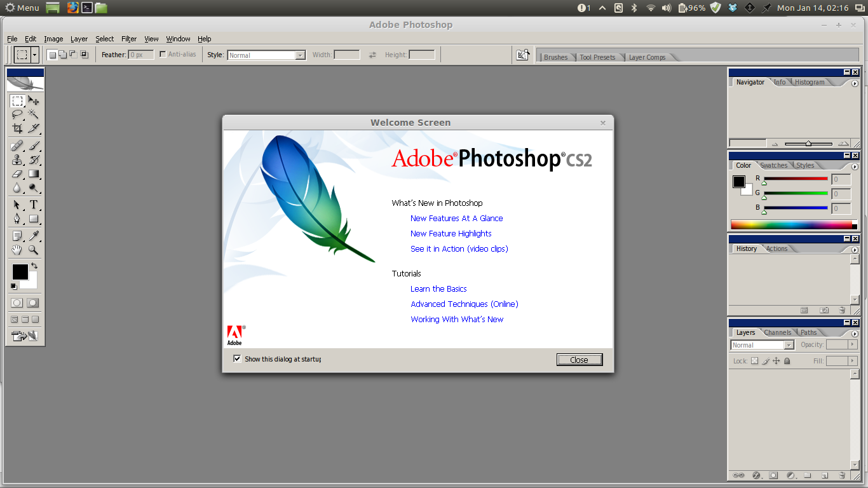The width and height of the screenshot is (868, 488).
Task: Open Learn the Basics tutorial link
Action: point(438,288)
